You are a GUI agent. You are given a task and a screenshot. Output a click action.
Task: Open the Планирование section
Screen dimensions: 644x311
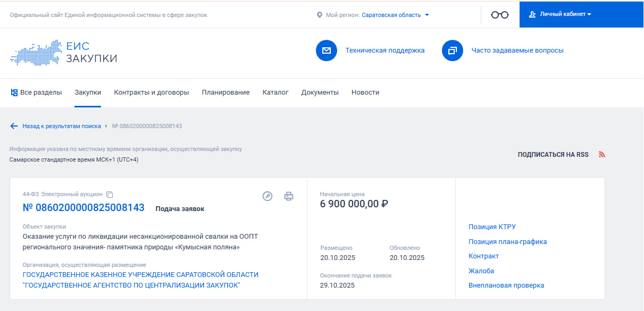225,92
